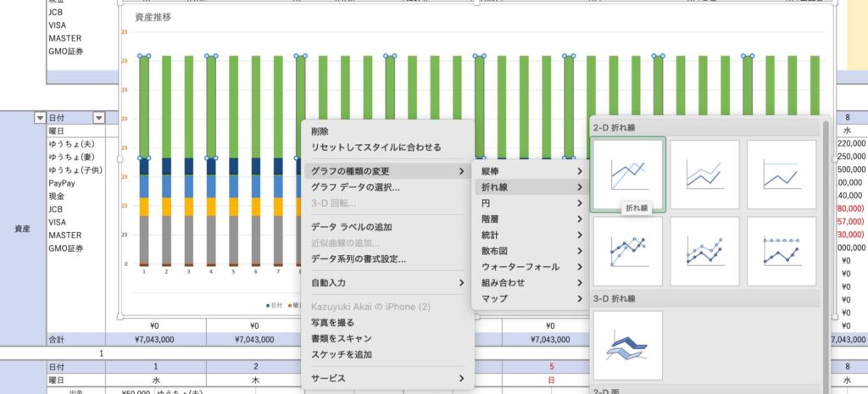This screenshot has height=394, width=868.
Task: Open the filter dropdown left of 日付
Action: click(x=39, y=118)
